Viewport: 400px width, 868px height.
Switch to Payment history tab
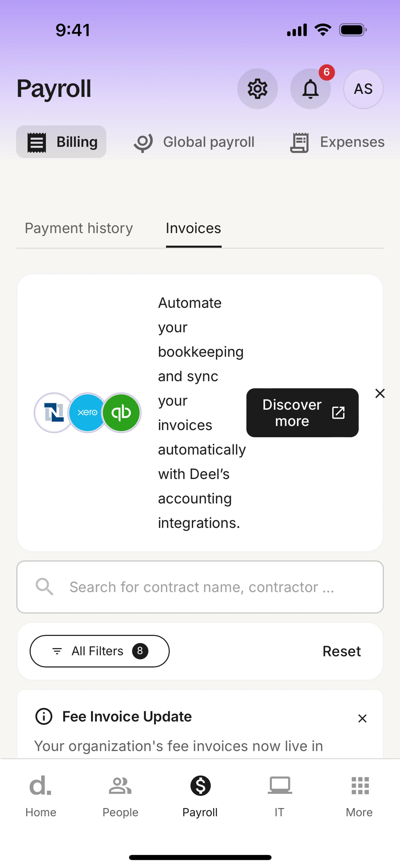[79, 228]
